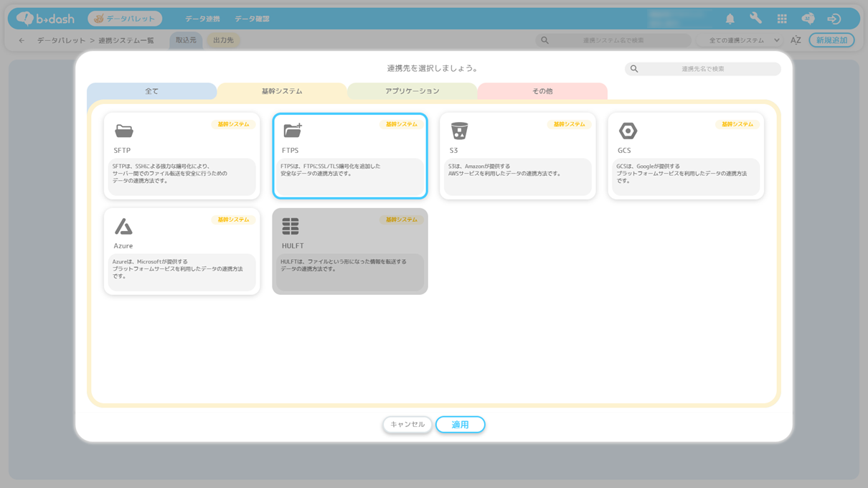This screenshot has width=868, height=488.
Task: Open the wrench settings icon
Action: (x=755, y=19)
